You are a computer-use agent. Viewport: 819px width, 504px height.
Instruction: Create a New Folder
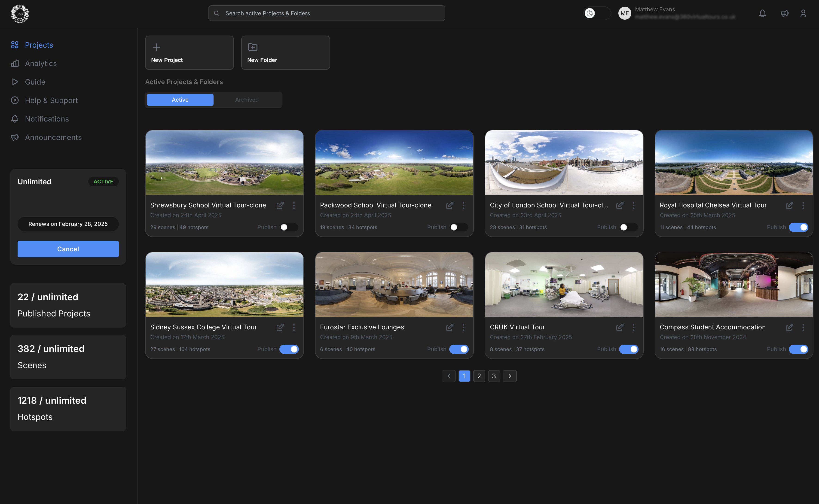(285, 52)
